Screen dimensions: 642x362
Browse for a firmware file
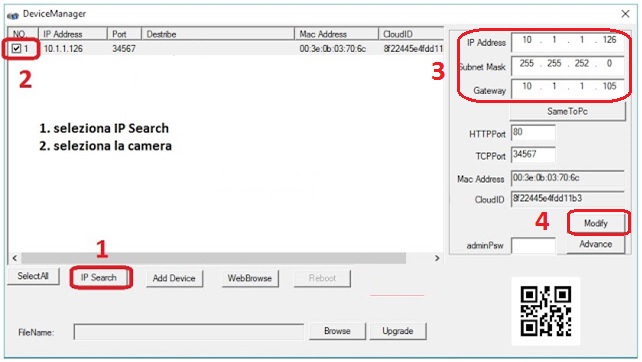[x=337, y=331]
